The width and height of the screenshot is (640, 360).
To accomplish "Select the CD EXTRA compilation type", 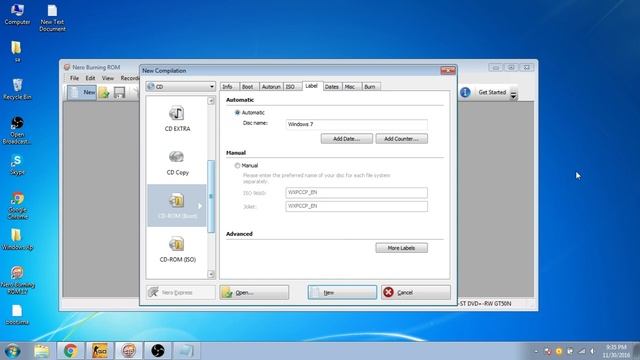I will click(x=177, y=119).
